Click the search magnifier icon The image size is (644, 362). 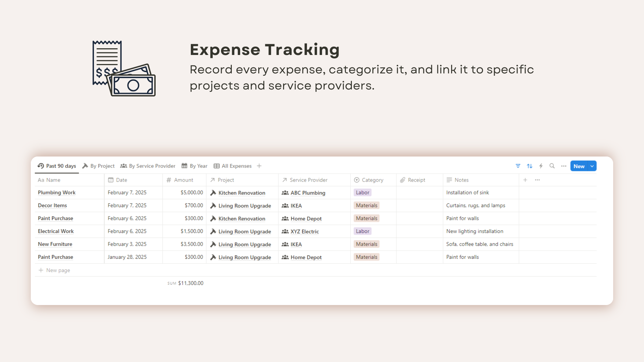tap(552, 166)
